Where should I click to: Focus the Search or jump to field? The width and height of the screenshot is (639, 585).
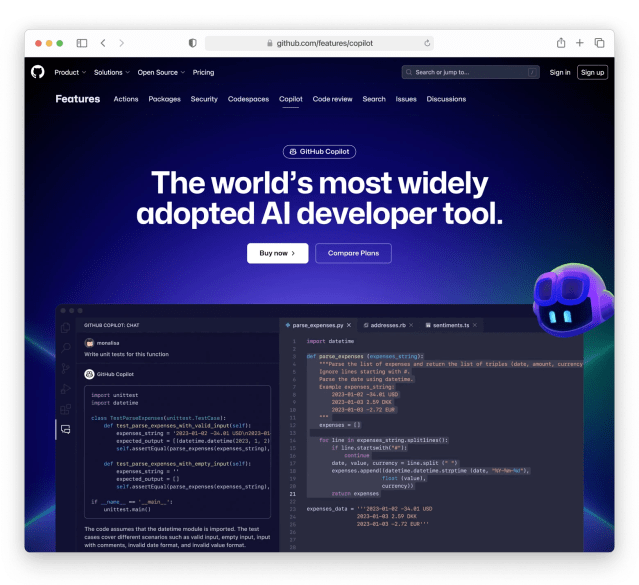[471, 73]
